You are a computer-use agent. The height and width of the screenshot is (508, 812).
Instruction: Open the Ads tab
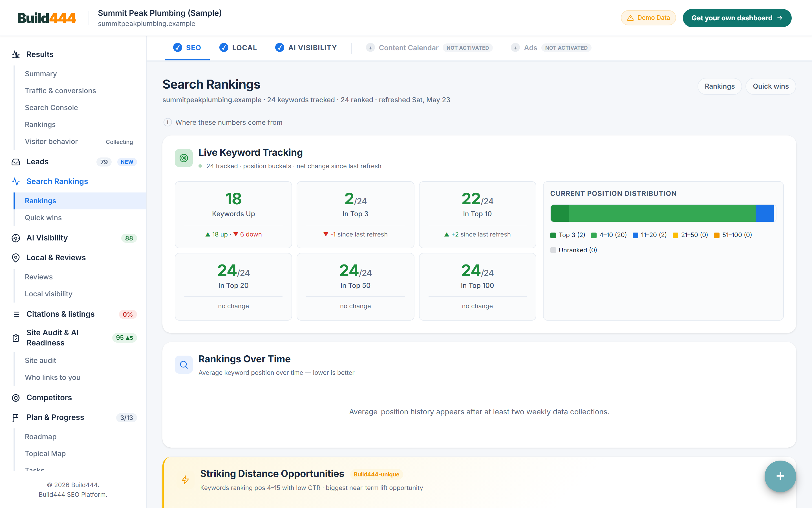coord(551,48)
